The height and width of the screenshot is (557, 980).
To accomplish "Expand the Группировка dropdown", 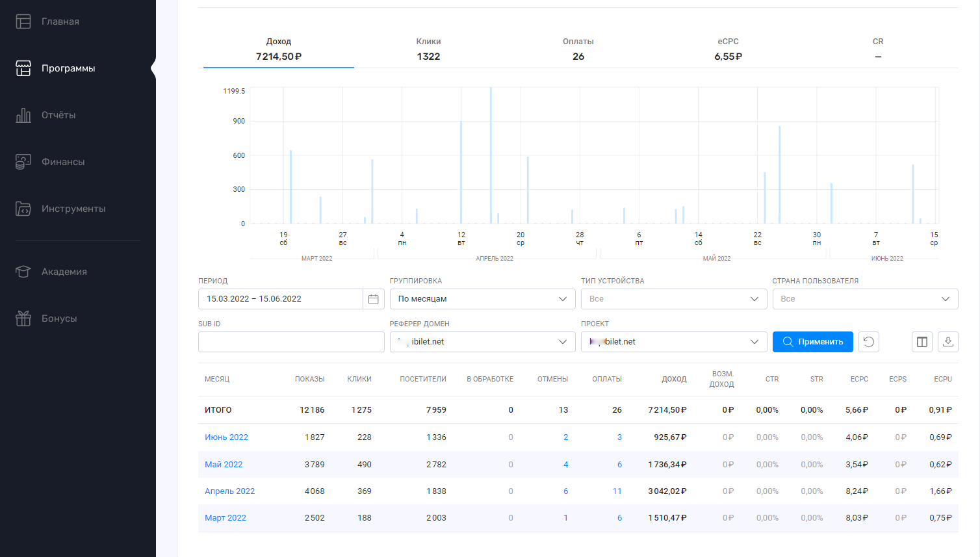I will point(482,299).
